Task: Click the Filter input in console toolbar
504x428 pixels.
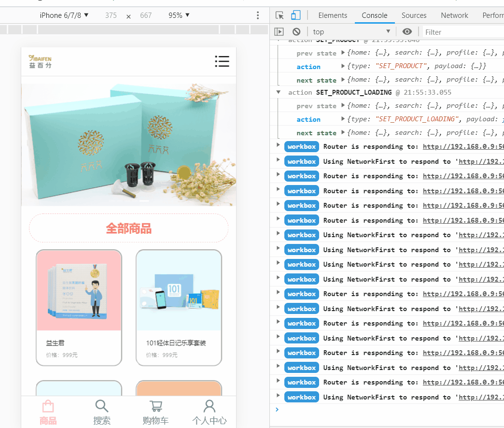Action: coord(463,32)
